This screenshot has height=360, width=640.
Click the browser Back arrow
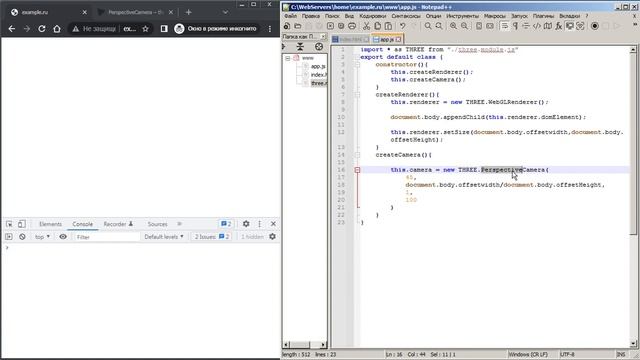pyautogui.click(x=12, y=29)
